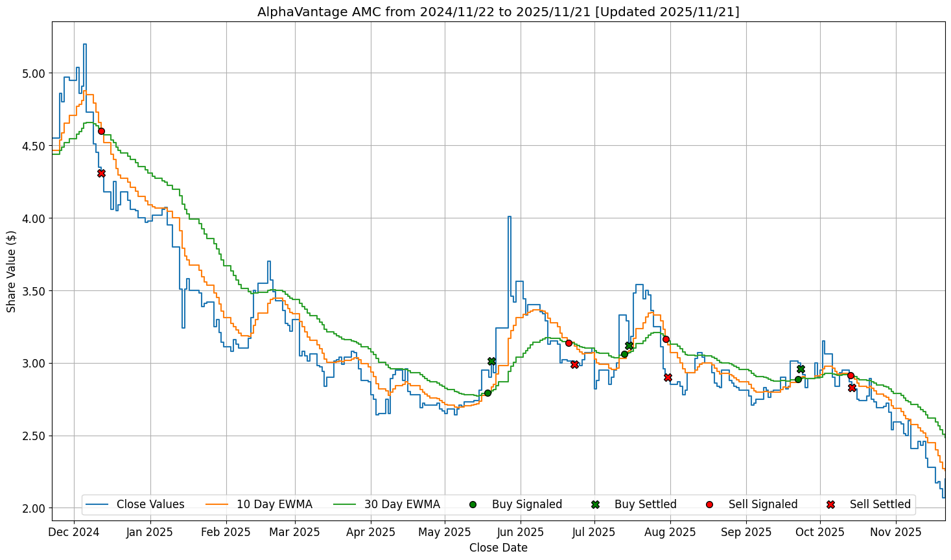Click the May 2025 buy signaled dot
The width and height of the screenshot is (951, 560).
[487, 393]
